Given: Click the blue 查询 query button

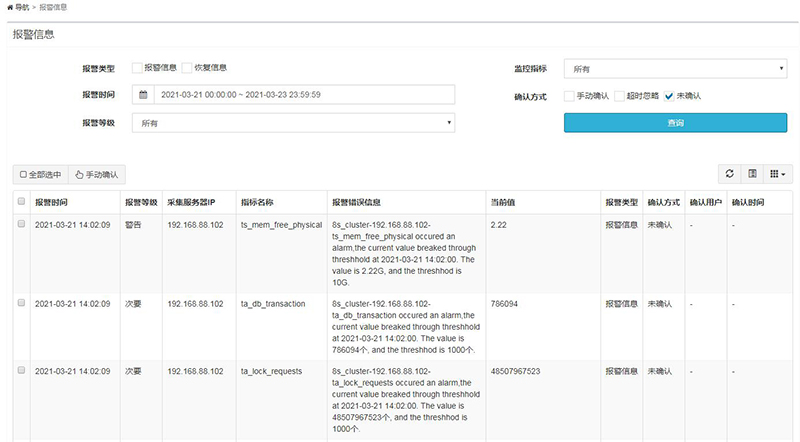Looking at the screenshot, I should point(676,123).
